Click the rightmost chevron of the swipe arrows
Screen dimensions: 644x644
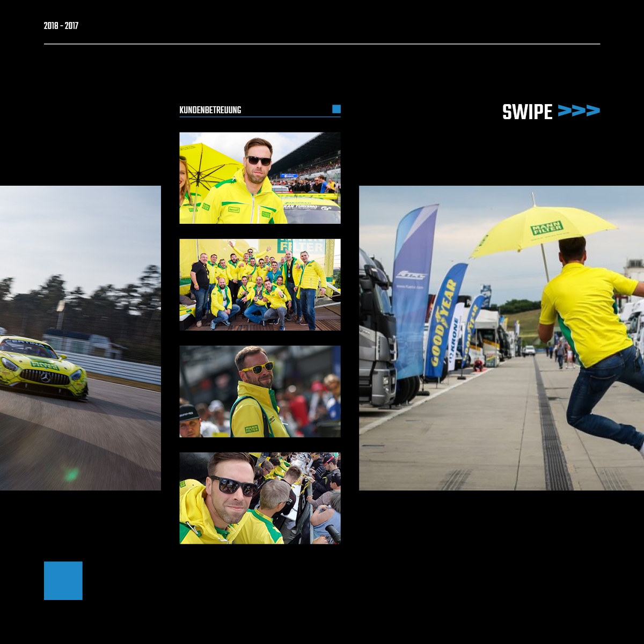(593, 111)
